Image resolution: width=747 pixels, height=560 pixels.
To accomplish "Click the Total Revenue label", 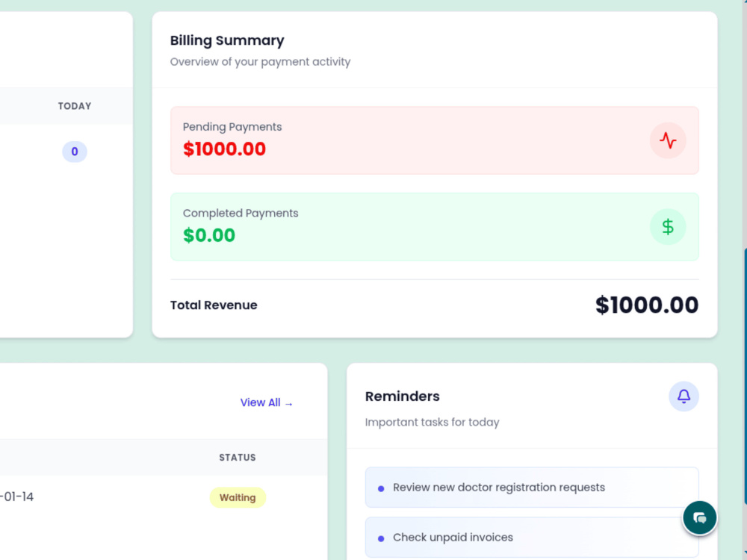I will point(214,305).
